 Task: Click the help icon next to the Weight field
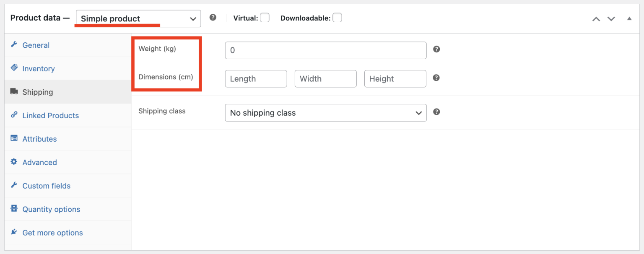[436, 49]
